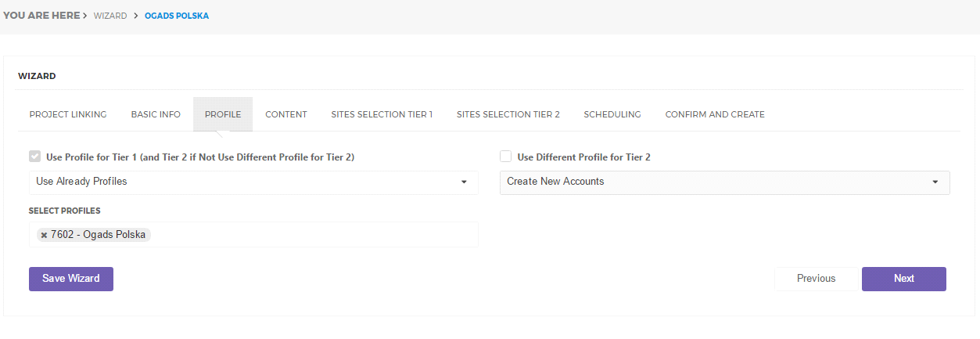Click the Ogads Polska breadcrumb link
This screenshot has height=339, width=980.
[177, 16]
